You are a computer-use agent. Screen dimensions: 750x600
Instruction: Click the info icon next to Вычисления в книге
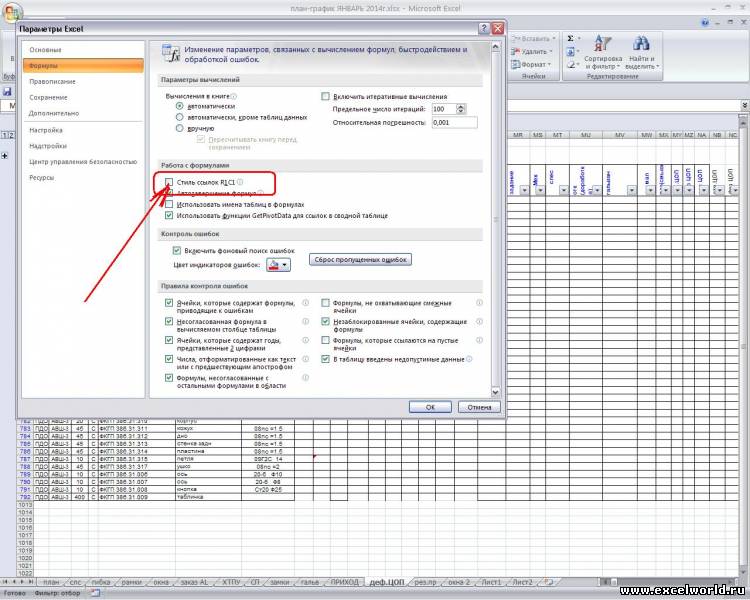click(234, 96)
